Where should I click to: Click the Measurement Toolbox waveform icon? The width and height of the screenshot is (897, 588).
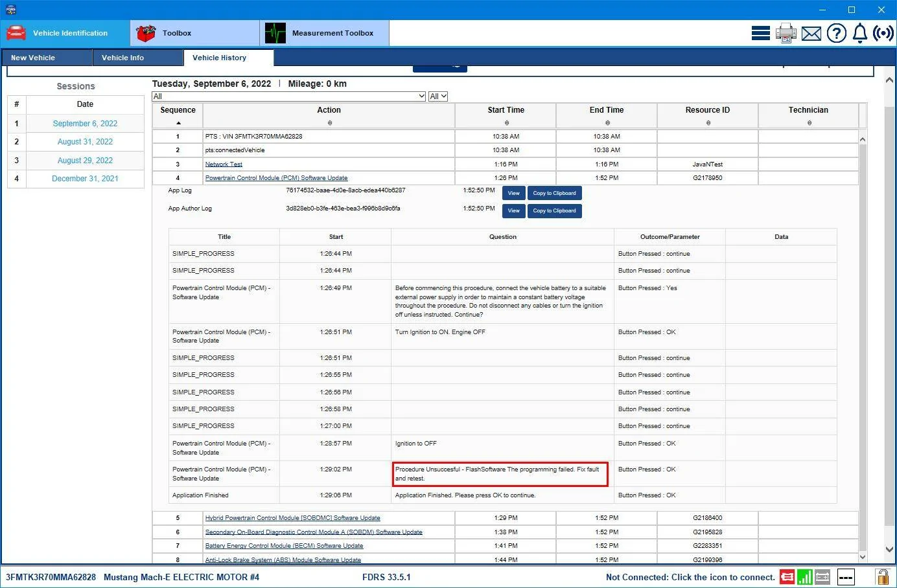point(275,33)
